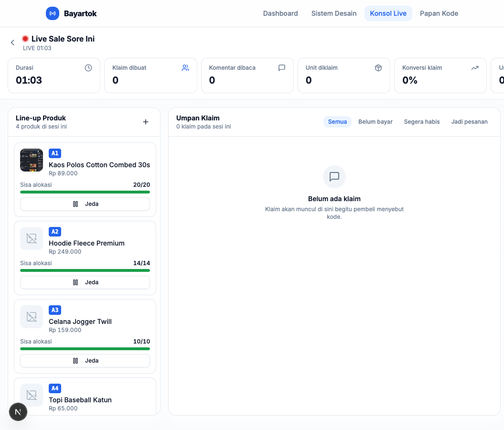Click the clock icon in Durasi card

click(x=88, y=68)
